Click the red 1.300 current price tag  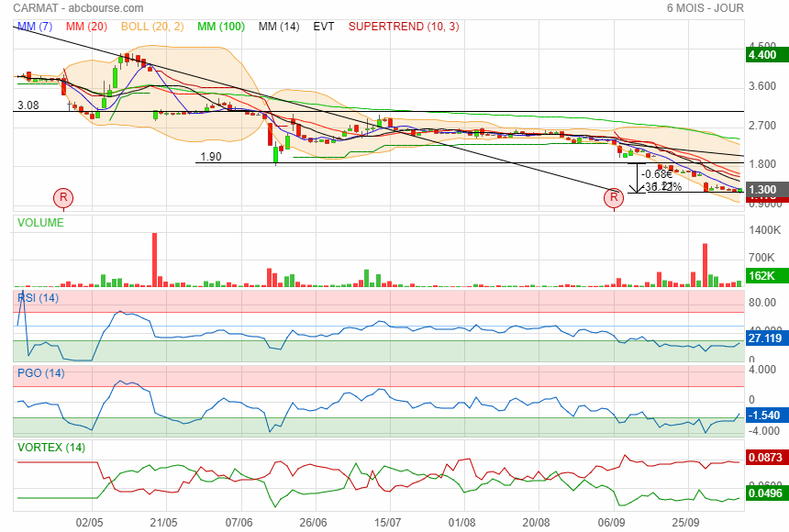[763, 190]
